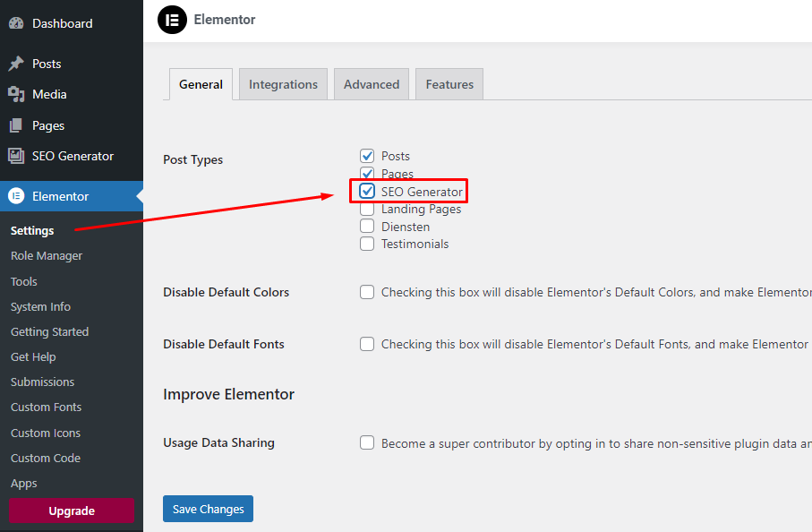Screen dimensions: 812x532
Task: Switch to the Integrations tab
Action: click(283, 84)
